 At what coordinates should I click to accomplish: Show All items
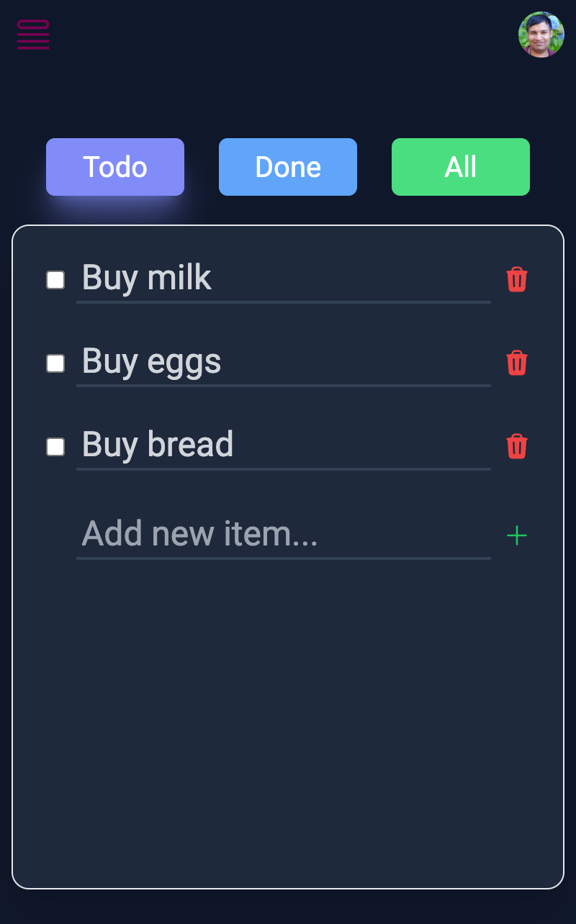(x=461, y=167)
